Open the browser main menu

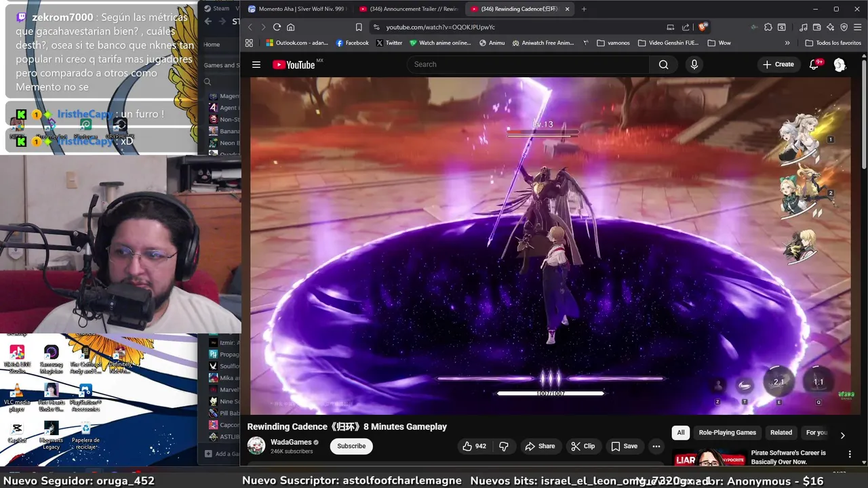[x=858, y=27]
